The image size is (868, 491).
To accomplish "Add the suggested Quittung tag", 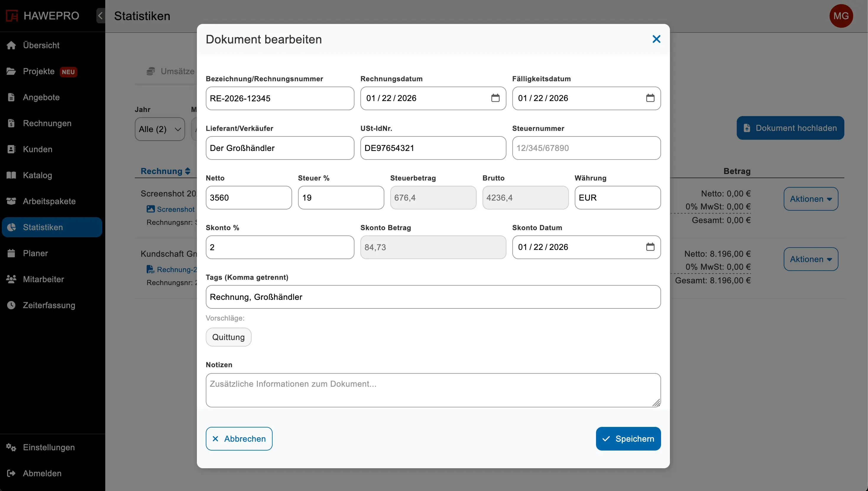I will (229, 337).
